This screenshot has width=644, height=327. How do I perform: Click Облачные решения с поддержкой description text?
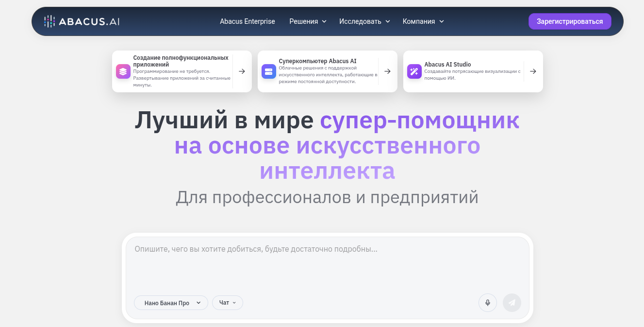click(x=328, y=75)
